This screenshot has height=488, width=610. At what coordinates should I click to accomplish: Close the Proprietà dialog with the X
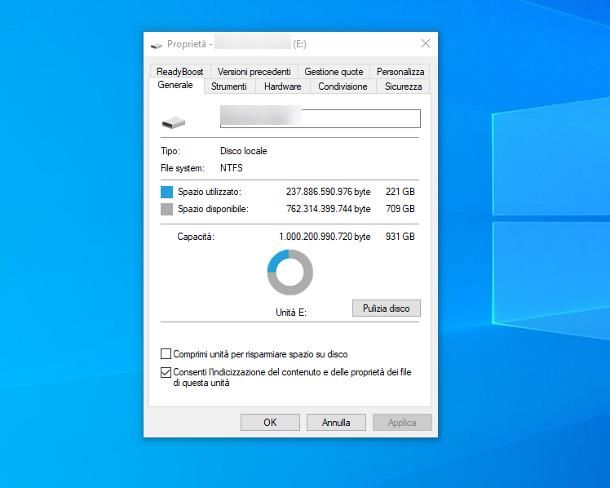click(426, 44)
